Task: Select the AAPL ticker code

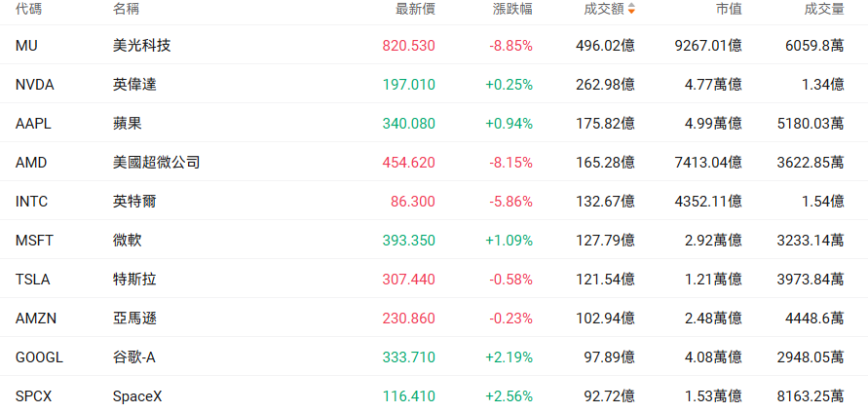Action: [33, 124]
